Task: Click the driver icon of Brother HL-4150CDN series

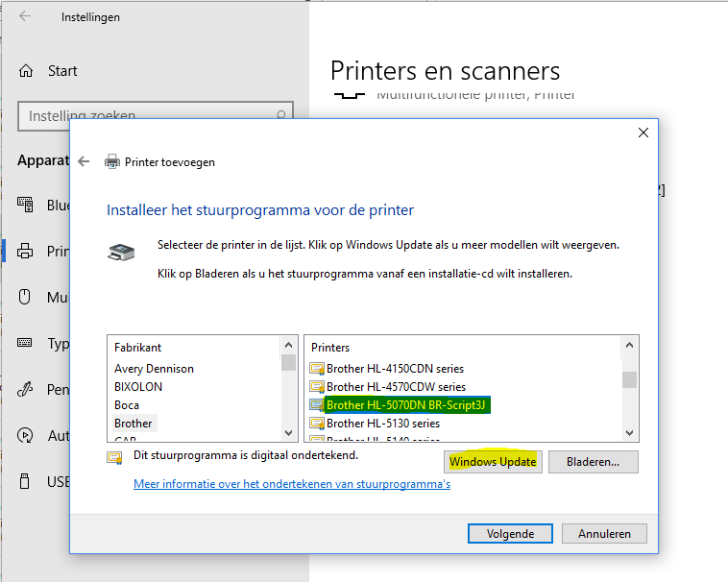Action: 317,369
